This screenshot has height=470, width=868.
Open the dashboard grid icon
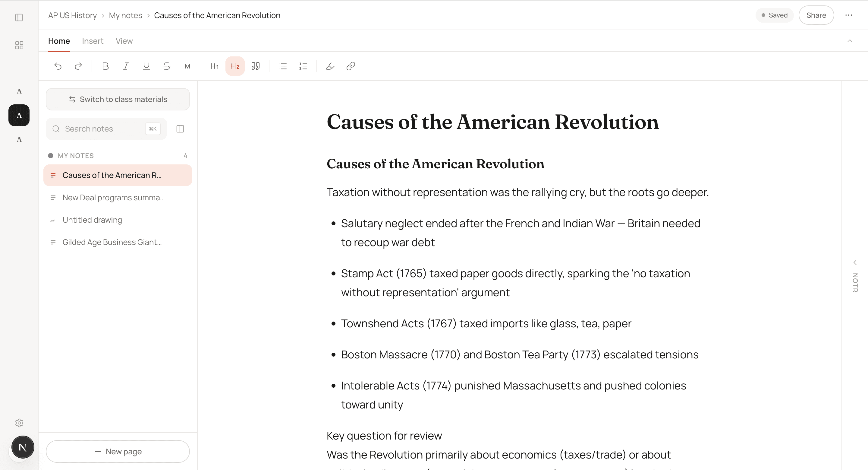click(x=19, y=45)
